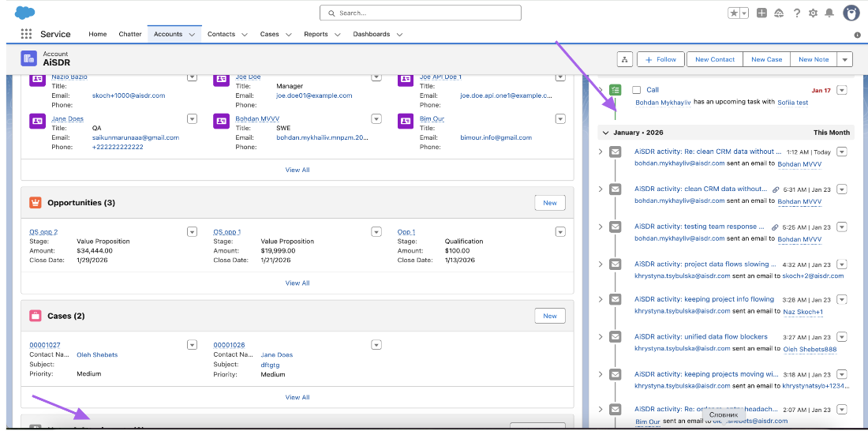Viewport: 868px width, 431px height.
Task: Open the Dashboards tab dropdown chevron
Action: pyautogui.click(x=399, y=35)
